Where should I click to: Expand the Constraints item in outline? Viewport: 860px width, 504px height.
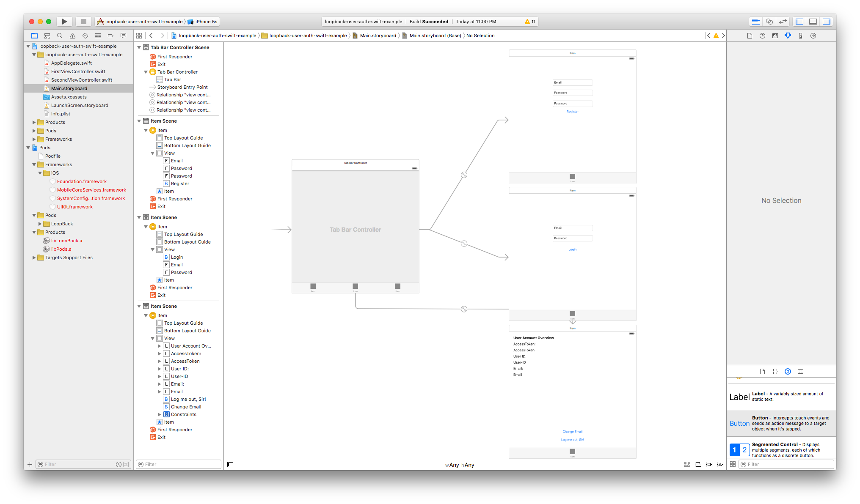pos(160,415)
